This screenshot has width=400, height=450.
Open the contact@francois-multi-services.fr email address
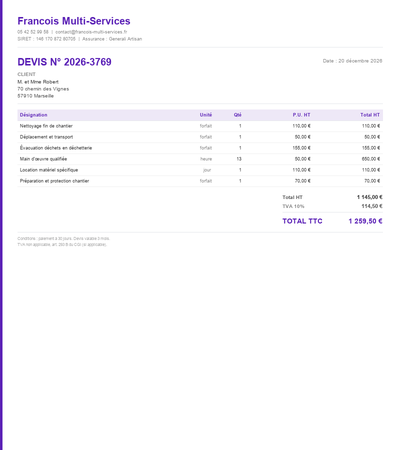tap(91, 32)
